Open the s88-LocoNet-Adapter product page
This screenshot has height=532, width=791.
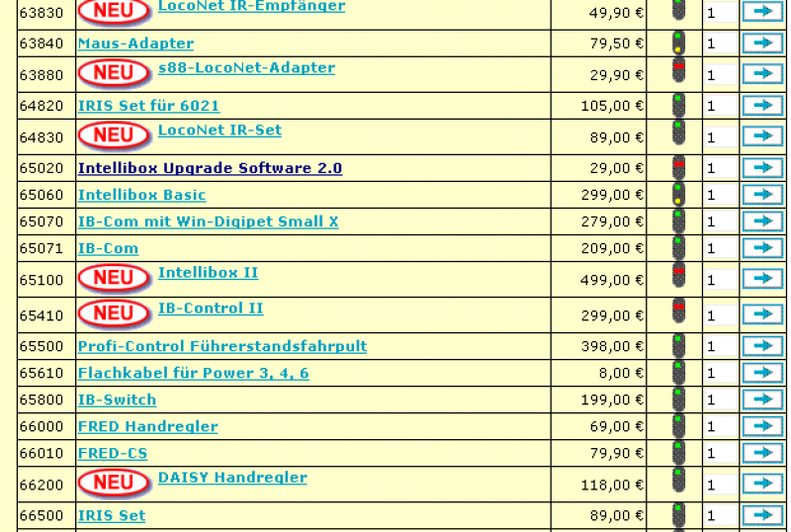click(246, 67)
